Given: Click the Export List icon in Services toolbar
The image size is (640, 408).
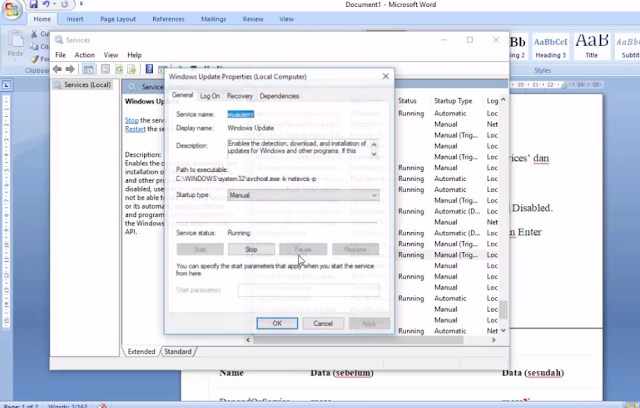Looking at the screenshot, I should pyautogui.click(x=131, y=69).
